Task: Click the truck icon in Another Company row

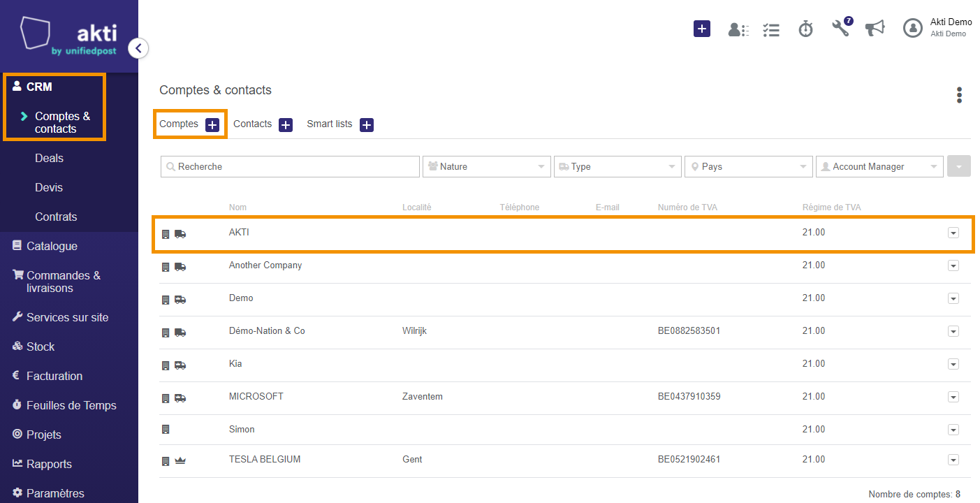Action: pos(180,267)
